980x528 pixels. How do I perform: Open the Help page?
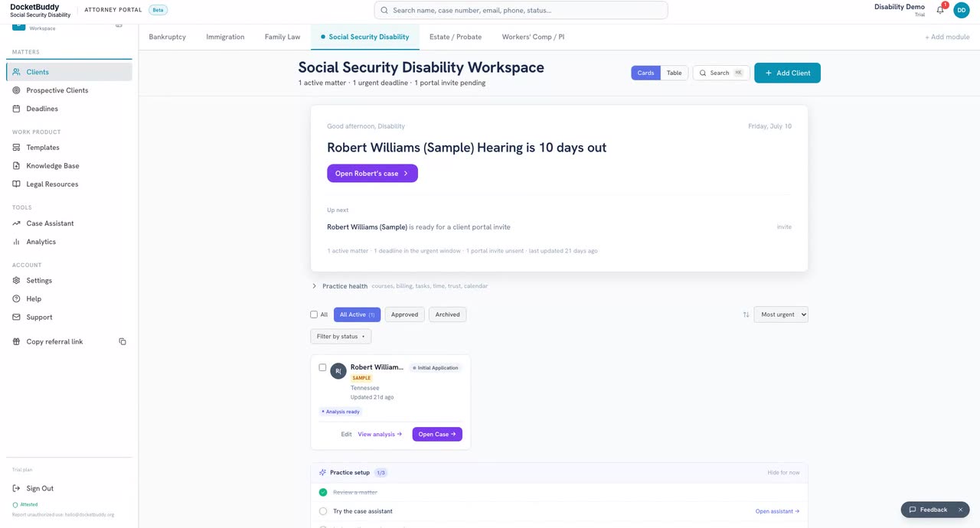coord(69,298)
